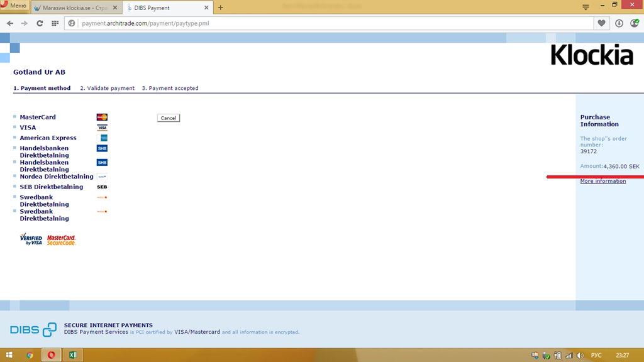Bookmark page using the heart icon

click(x=602, y=23)
